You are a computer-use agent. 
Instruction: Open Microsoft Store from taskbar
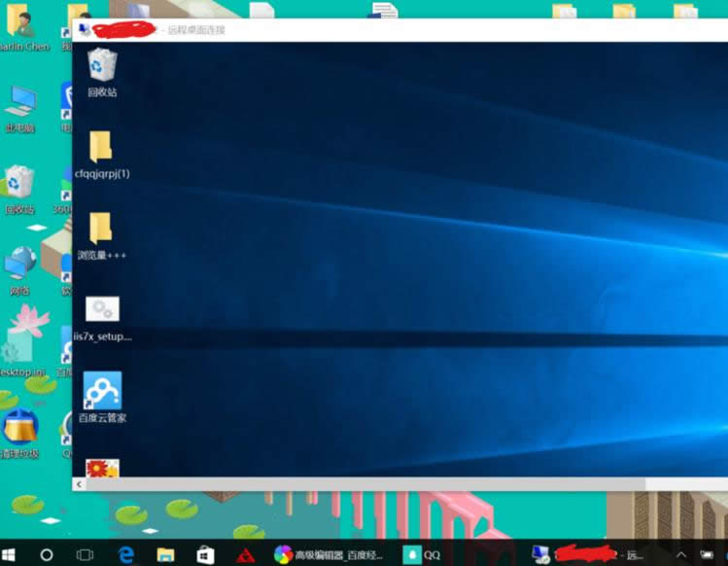pyautogui.click(x=205, y=555)
